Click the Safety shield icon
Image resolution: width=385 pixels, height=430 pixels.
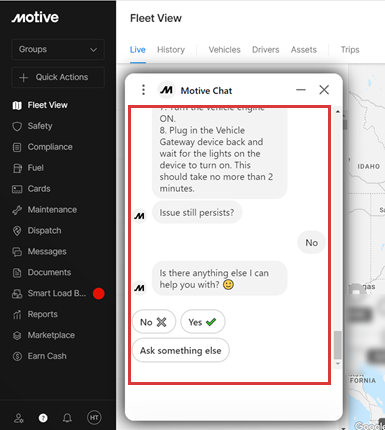17,126
